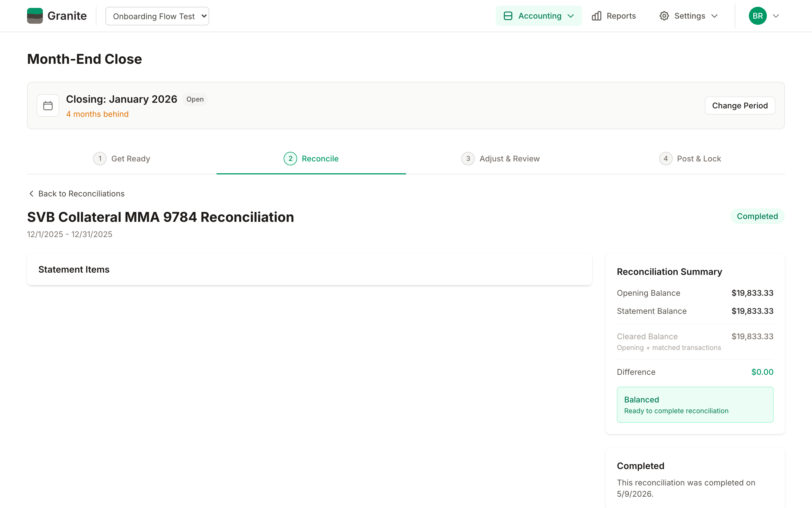Click the Change Period button

click(x=740, y=106)
